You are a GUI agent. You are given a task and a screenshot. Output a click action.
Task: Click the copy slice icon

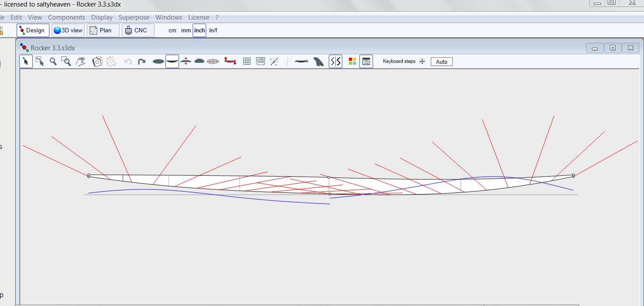[97, 62]
